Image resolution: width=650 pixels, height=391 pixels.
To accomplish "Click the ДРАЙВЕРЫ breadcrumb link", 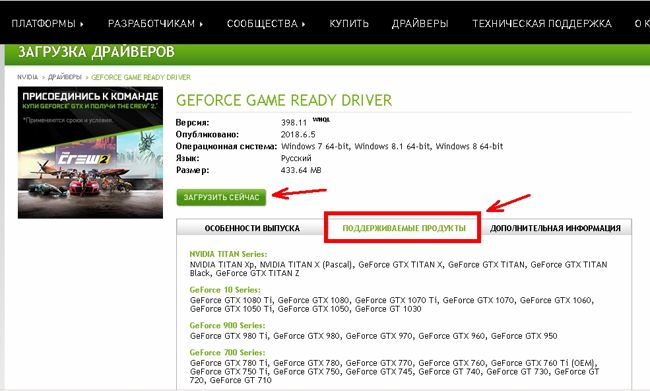I will tap(65, 77).
